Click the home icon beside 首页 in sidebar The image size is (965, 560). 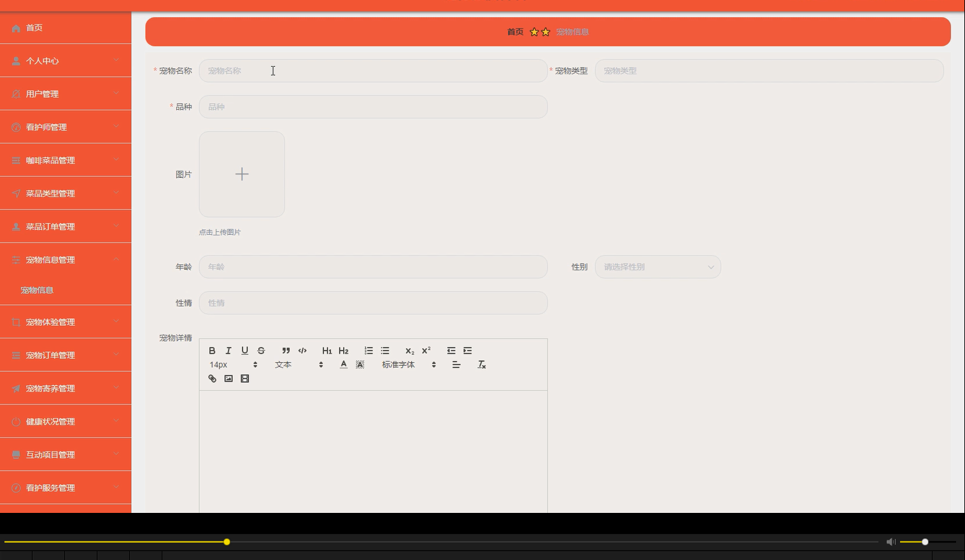[16, 28]
